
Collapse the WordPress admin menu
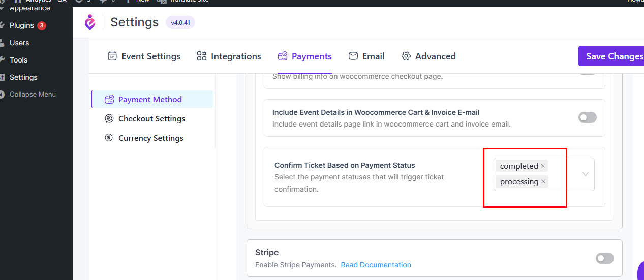[33, 95]
